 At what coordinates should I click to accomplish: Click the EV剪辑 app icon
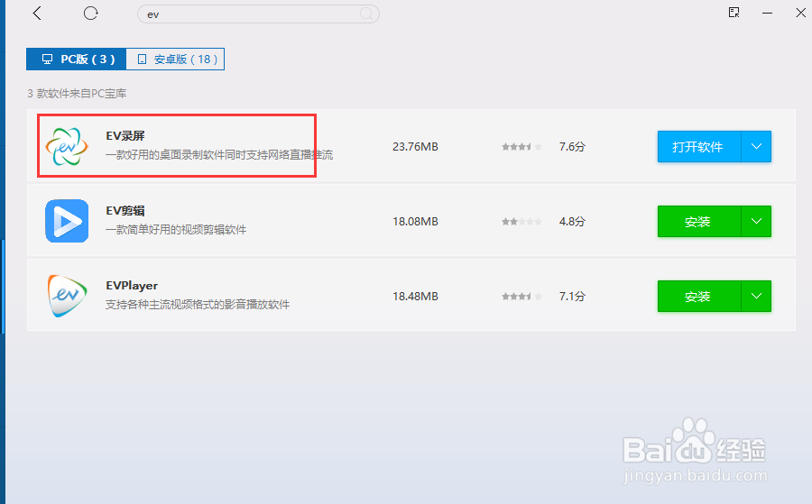tap(67, 221)
